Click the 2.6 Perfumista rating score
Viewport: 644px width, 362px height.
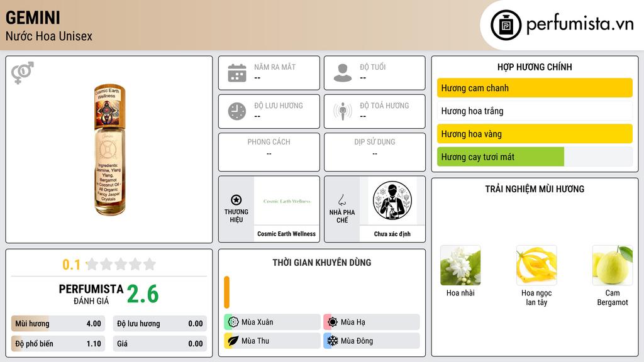pos(143,294)
